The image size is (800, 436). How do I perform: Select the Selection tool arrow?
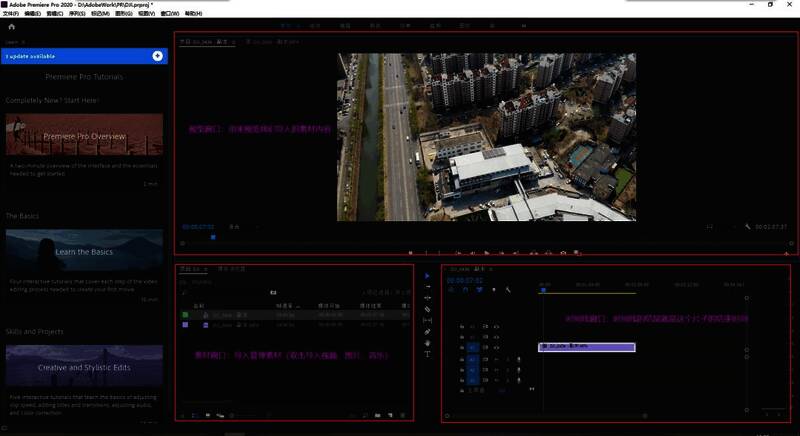click(x=427, y=275)
